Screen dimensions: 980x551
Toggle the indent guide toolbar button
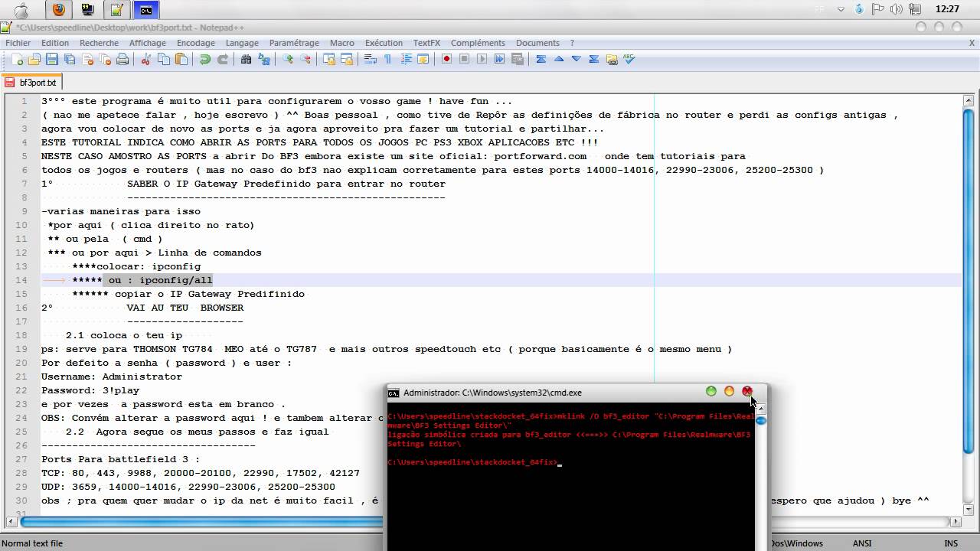(406, 60)
